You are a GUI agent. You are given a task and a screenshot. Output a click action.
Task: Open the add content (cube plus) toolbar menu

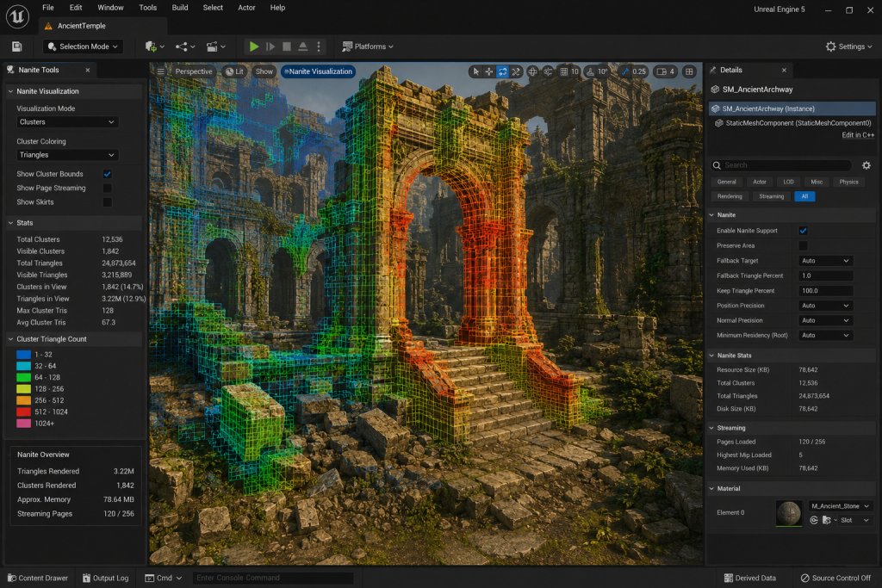pyautogui.click(x=154, y=46)
